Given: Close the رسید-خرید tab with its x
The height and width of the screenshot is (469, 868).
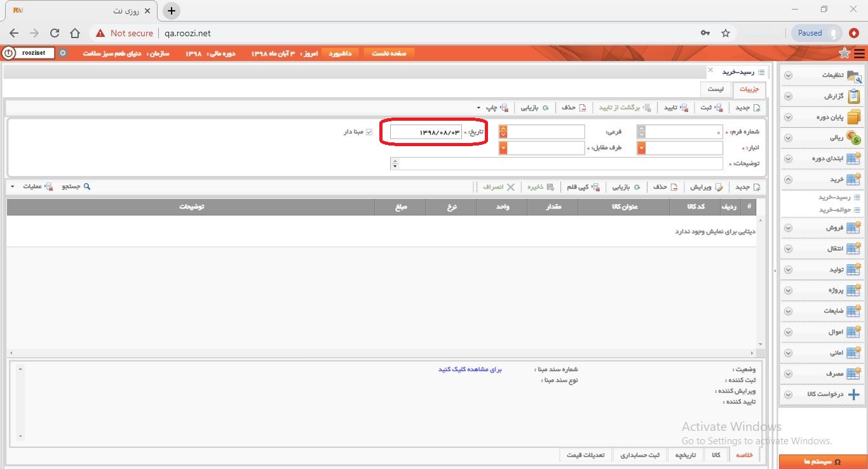Looking at the screenshot, I should pos(710,71).
